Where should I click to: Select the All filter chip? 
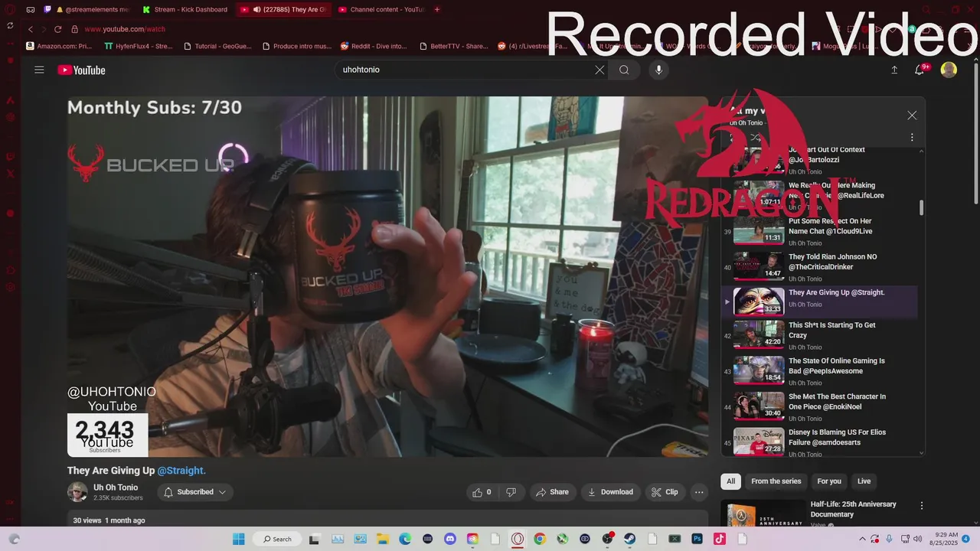click(730, 481)
